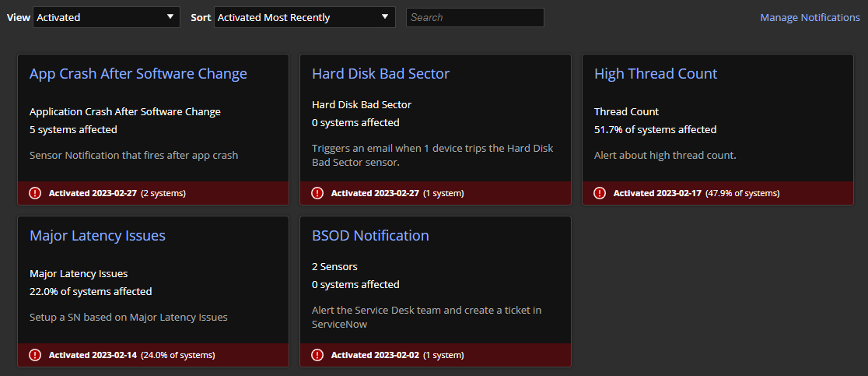
Task: Click the View dropdown arrow
Action: point(170,16)
